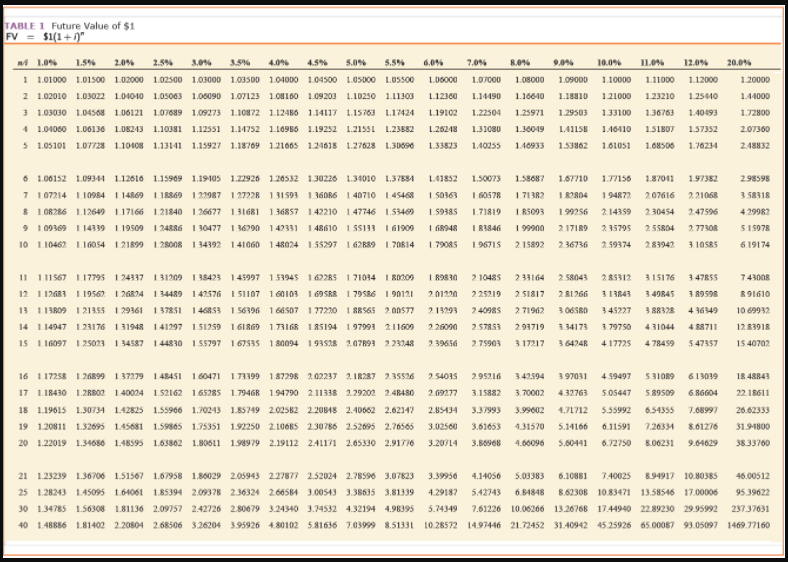Select the 3.0% column header
788x562 pixels.
tap(202, 63)
